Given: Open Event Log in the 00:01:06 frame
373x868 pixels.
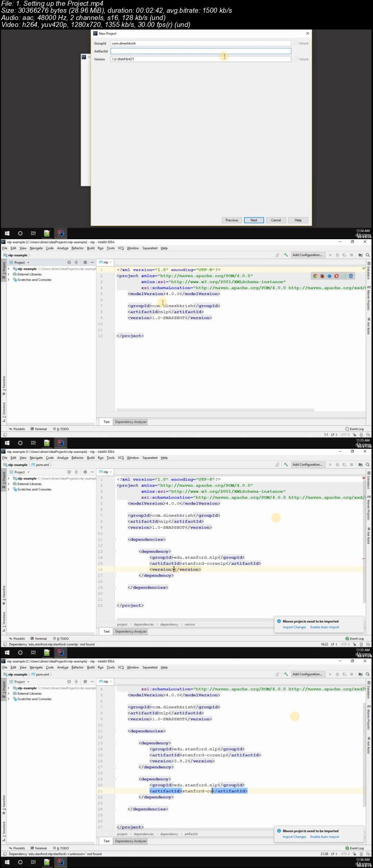Looking at the screenshot, I should (354, 429).
